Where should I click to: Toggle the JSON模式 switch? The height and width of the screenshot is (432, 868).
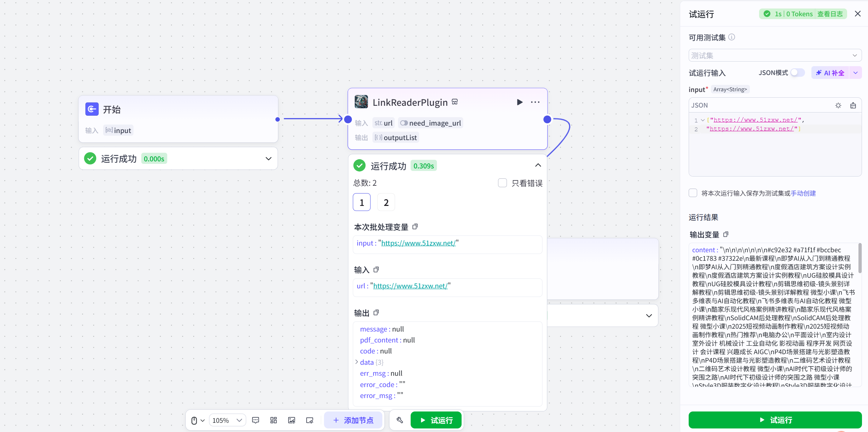(x=797, y=73)
